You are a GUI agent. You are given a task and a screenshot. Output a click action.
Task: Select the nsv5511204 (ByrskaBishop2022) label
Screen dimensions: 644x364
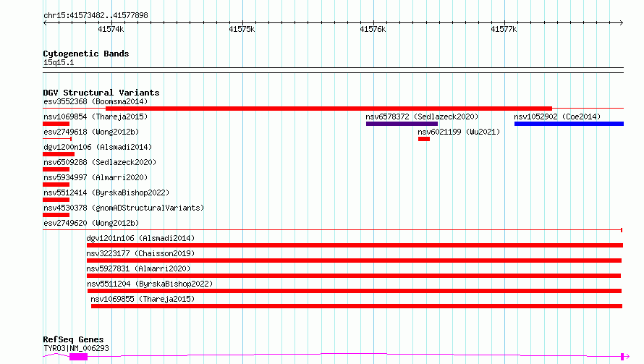(x=150, y=284)
